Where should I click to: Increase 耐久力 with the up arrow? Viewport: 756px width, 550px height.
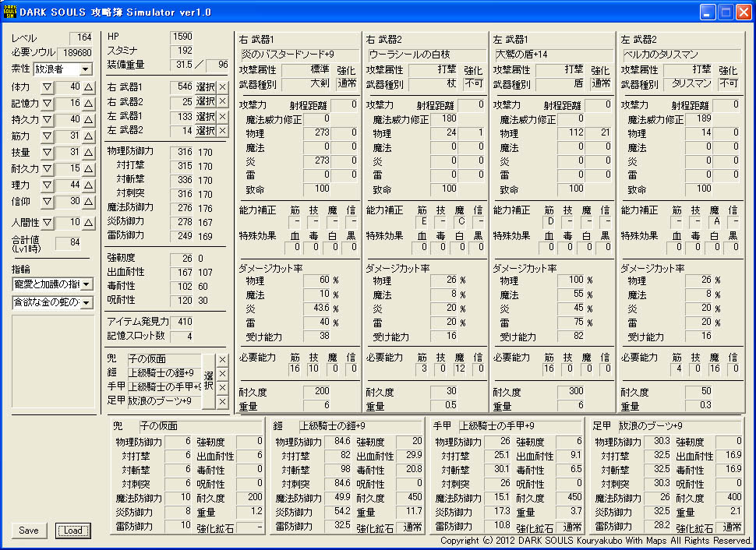[88, 169]
